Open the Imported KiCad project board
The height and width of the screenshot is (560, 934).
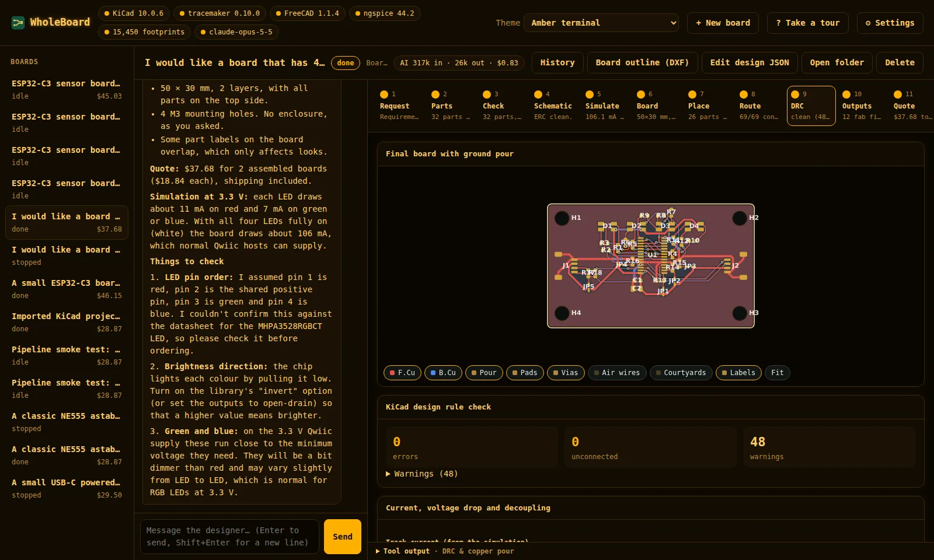coord(67,322)
